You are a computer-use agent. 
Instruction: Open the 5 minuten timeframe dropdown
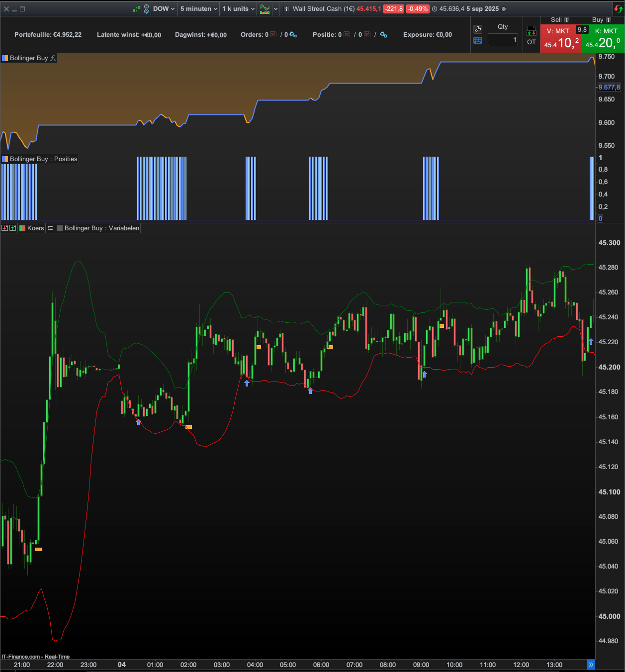click(199, 9)
